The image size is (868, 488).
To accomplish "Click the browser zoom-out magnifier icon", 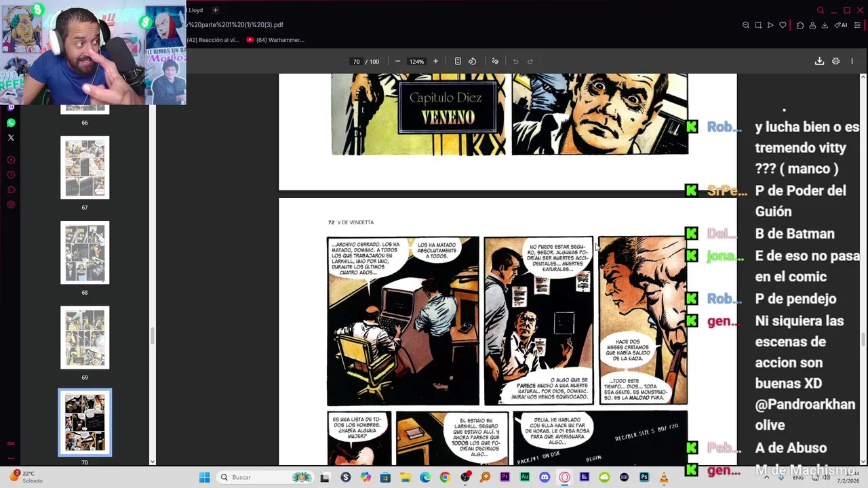I will pos(746,25).
